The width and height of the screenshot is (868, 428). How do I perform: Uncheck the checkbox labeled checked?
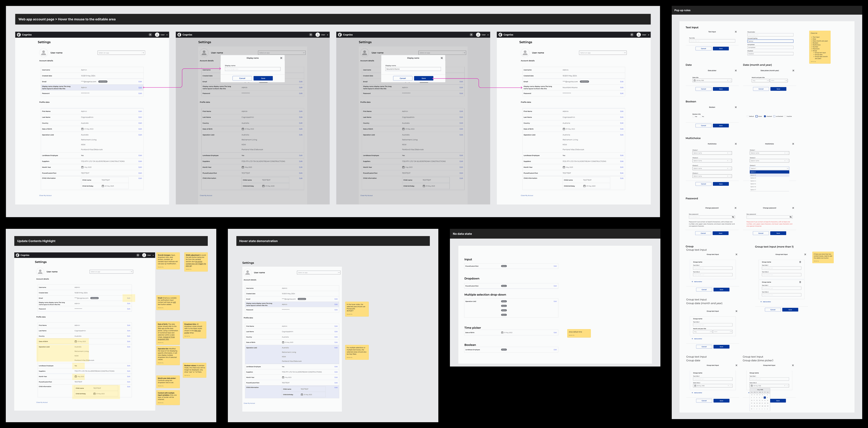(765, 116)
